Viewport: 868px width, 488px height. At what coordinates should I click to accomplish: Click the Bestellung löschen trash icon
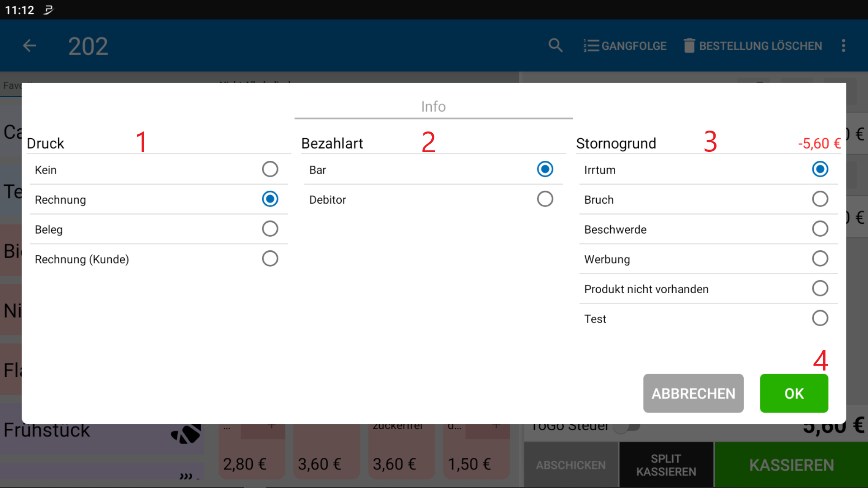(689, 46)
